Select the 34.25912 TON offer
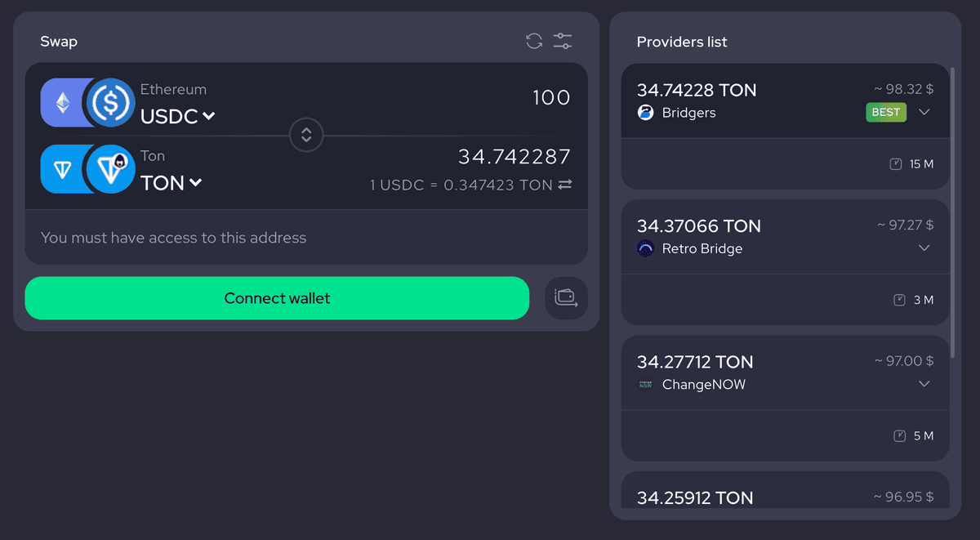Screen dimensions: 980x540 pos(694,498)
